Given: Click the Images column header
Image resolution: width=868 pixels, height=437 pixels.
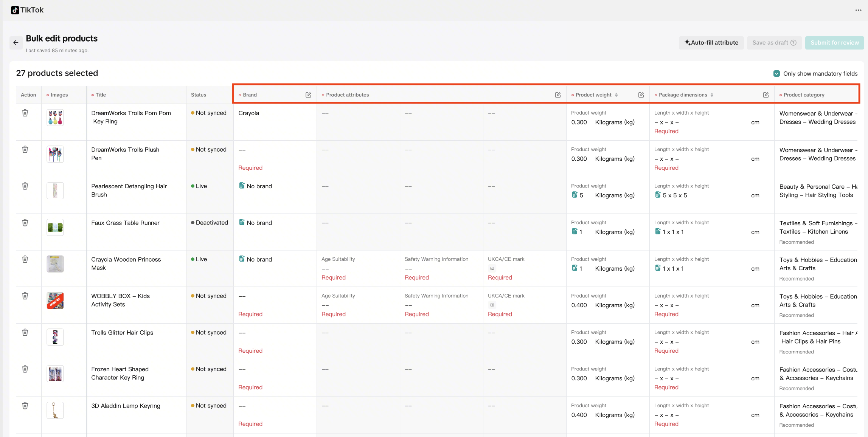Looking at the screenshot, I should (59, 95).
